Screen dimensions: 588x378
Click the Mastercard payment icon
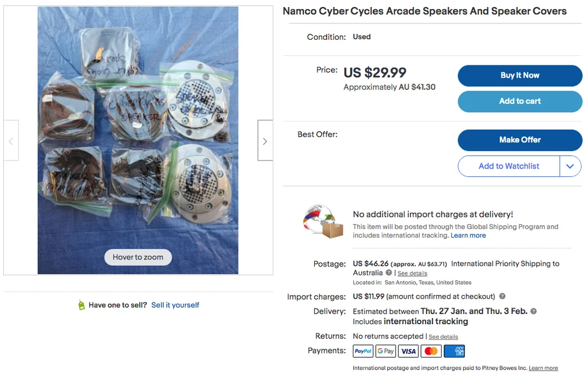point(431,351)
